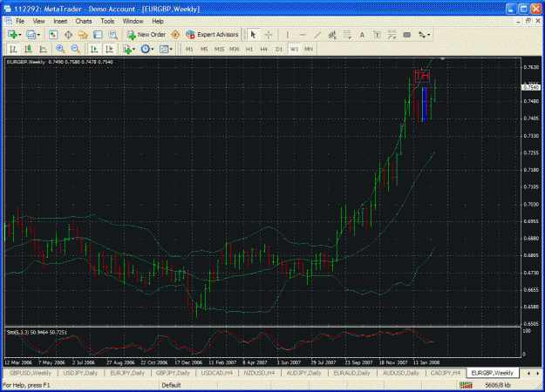This screenshot has width=545, height=392.
Task: Switch to GBPUSD,Weekly chart tab
Action: coord(31,373)
